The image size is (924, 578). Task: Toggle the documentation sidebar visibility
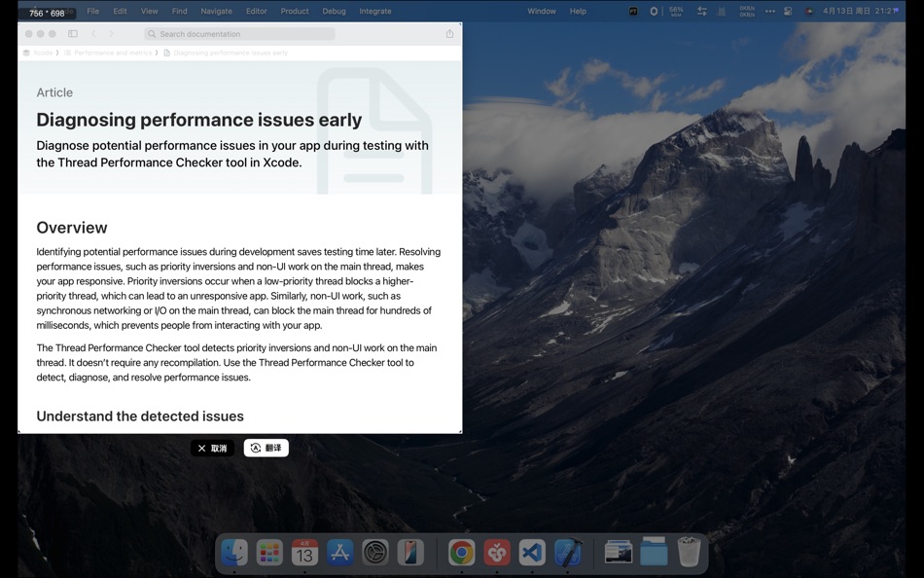pos(72,32)
